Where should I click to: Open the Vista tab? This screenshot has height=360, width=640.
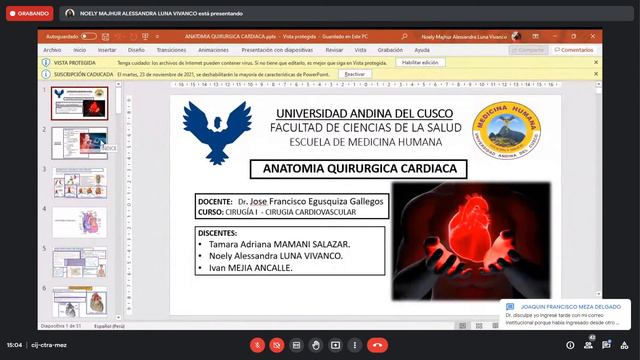click(x=360, y=50)
